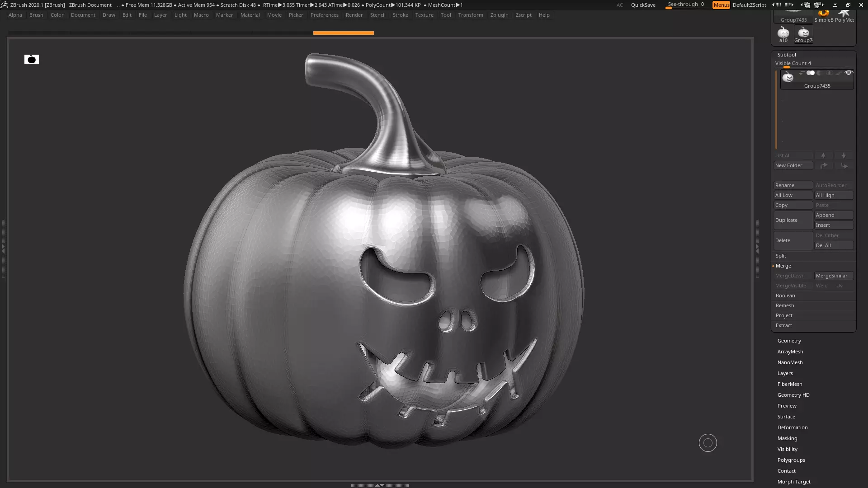This screenshot has width=868, height=488.
Task: Expand the Split section
Action: (x=781, y=256)
